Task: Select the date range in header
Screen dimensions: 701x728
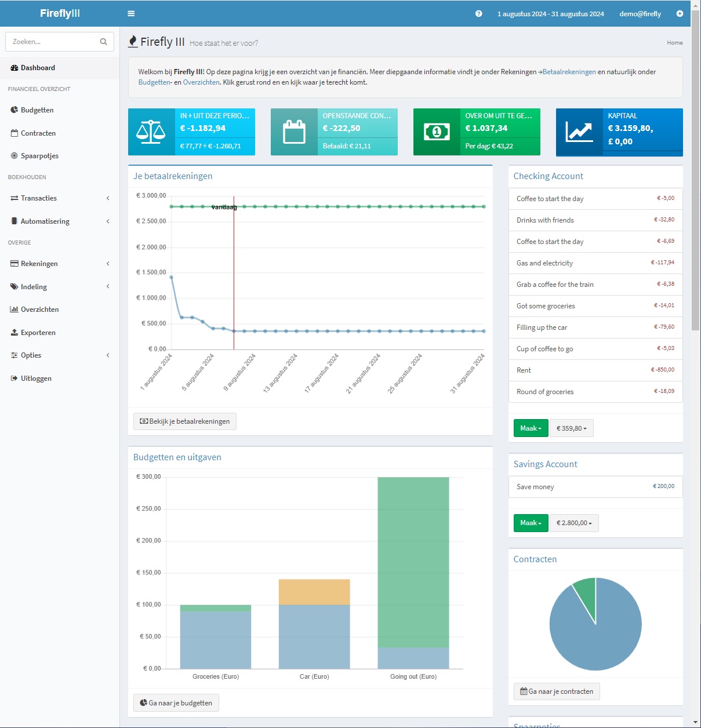Action: (x=550, y=14)
